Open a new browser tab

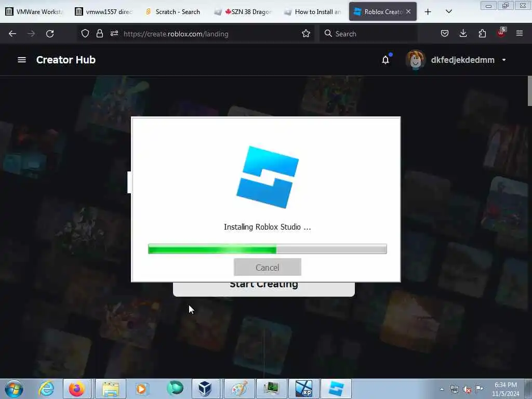[x=428, y=12]
